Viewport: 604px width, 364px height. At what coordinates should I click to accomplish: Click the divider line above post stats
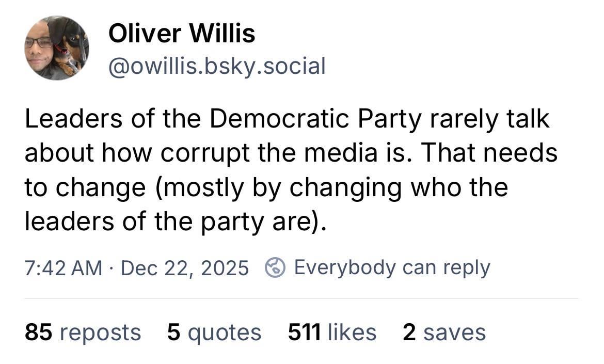click(301, 298)
